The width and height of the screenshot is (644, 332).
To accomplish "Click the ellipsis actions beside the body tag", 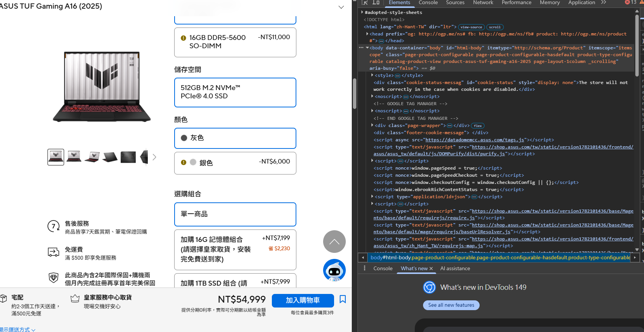I will [361, 48].
